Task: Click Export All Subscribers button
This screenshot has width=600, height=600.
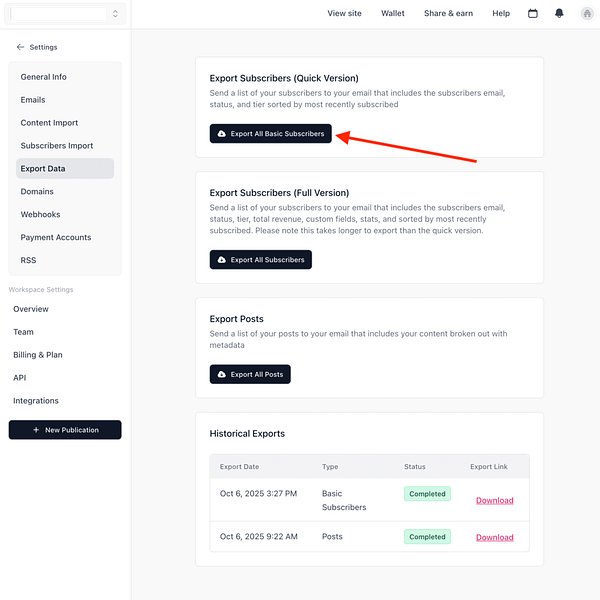Action: [261, 260]
